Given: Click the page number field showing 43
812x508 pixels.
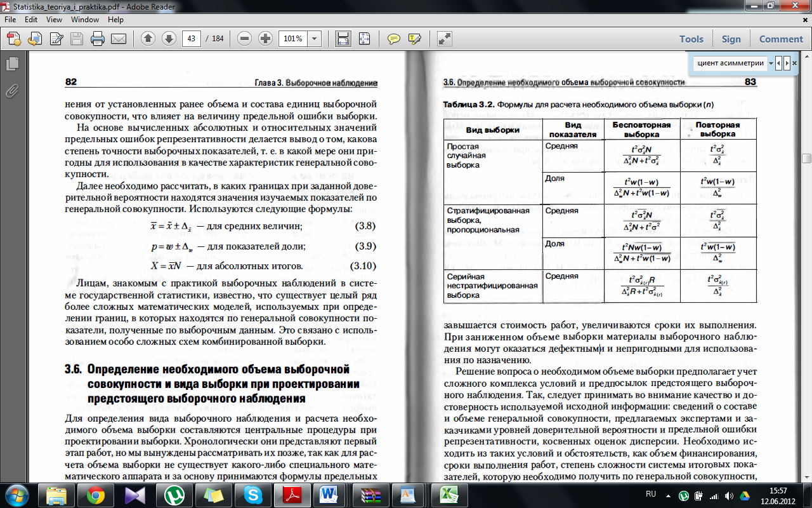Looking at the screenshot, I should click(192, 39).
